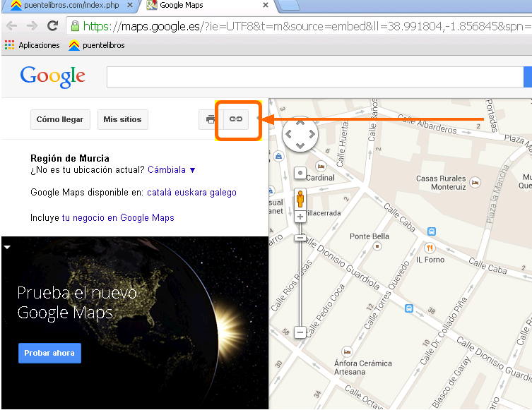532x410 pixels.
Task: Click the zoom slider handle
Action: click(300, 238)
